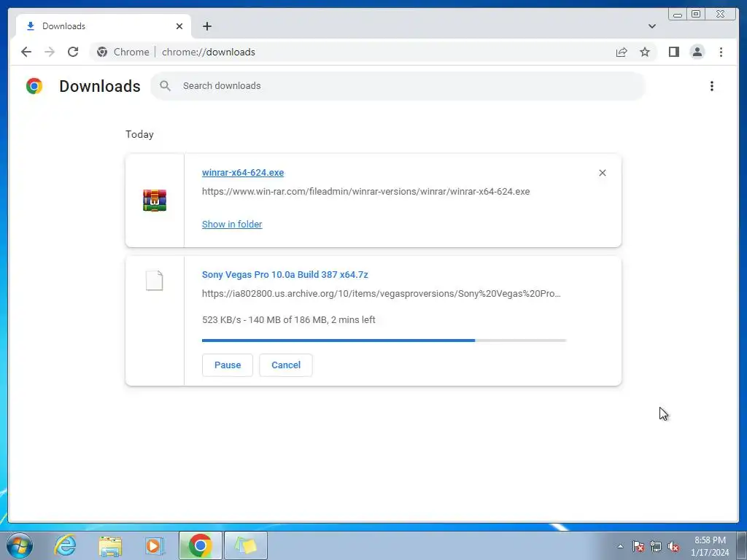Viewport: 747px width, 560px height.
Task: Go back using the browser back arrow
Action: (x=26, y=52)
